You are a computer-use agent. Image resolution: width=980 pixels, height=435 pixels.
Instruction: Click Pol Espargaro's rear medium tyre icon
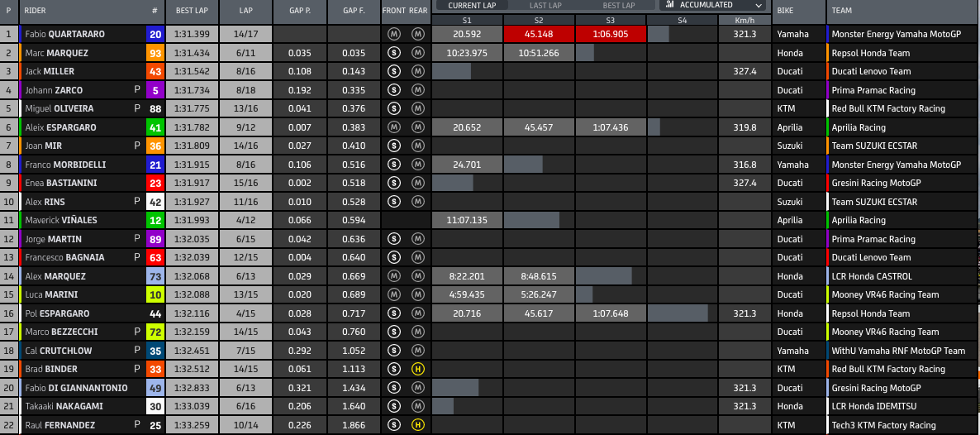coord(417,313)
